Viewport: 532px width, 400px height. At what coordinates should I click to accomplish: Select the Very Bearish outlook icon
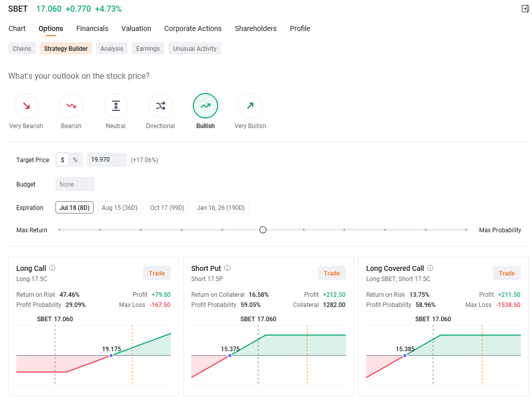(x=26, y=106)
